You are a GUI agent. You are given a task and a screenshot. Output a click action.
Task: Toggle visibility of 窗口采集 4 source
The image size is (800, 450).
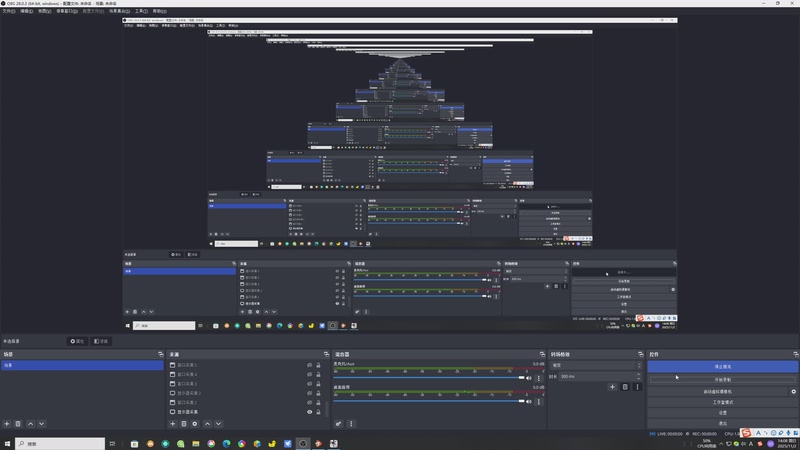click(x=309, y=374)
